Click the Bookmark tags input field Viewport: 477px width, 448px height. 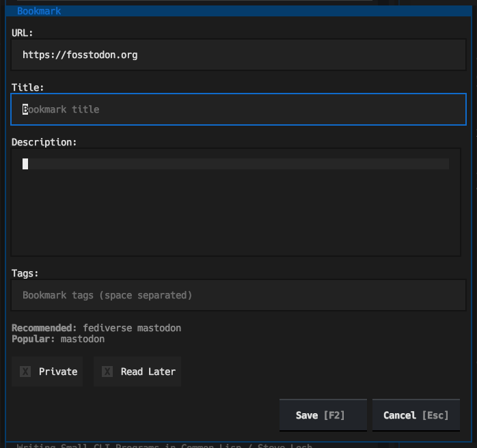tap(238, 295)
